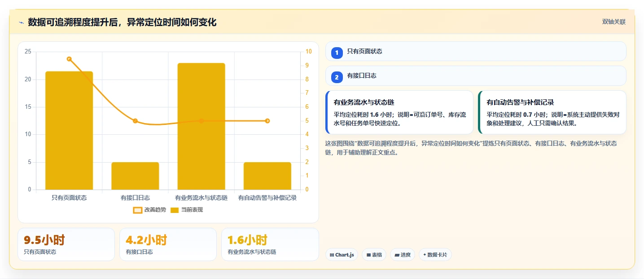This screenshot has width=644, height=279.
Task: Open the 有自动告警与补偿记录 detail card
Action: click(552, 112)
